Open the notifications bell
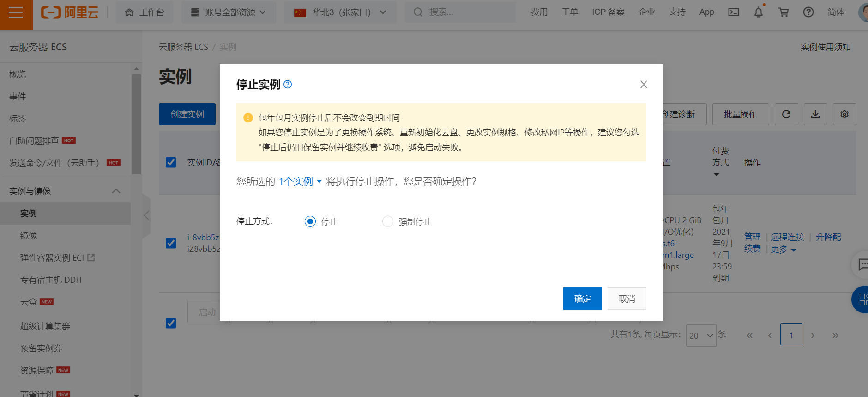Screen dimensions: 868x397 759,12
